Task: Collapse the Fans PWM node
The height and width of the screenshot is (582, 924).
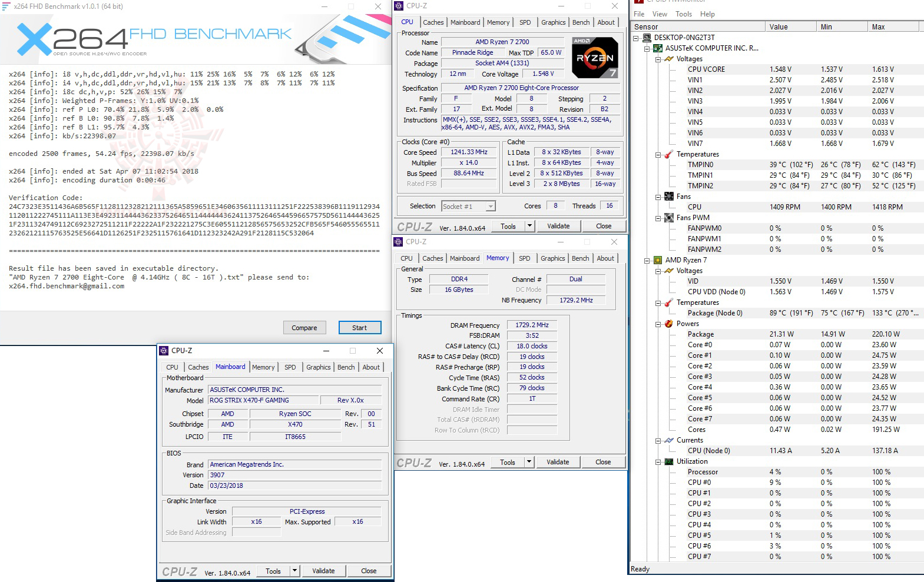Action: (x=658, y=218)
